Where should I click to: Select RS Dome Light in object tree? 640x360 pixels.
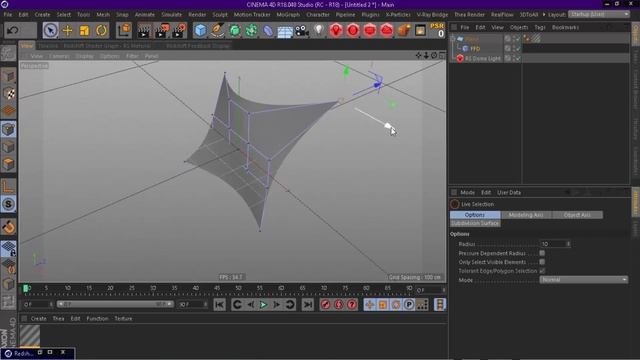click(x=482, y=58)
